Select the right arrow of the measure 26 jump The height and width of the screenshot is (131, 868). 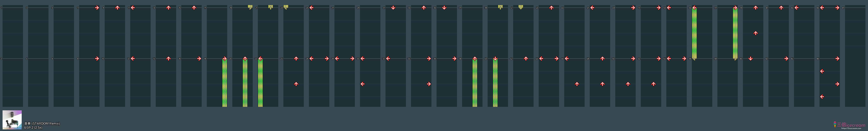click(x=327, y=59)
